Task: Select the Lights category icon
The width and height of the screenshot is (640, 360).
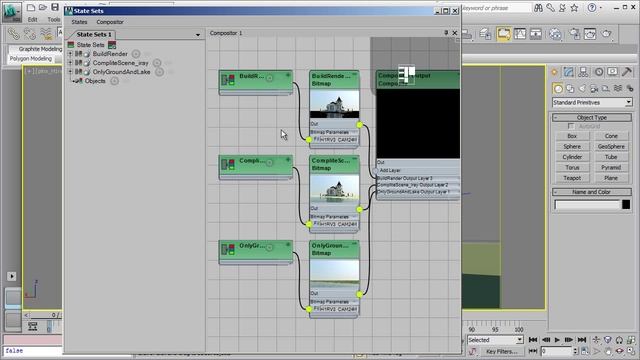Action: point(582,88)
